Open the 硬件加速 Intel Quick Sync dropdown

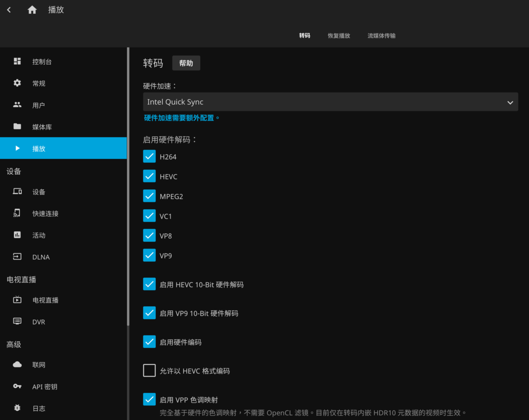[x=330, y=102]
